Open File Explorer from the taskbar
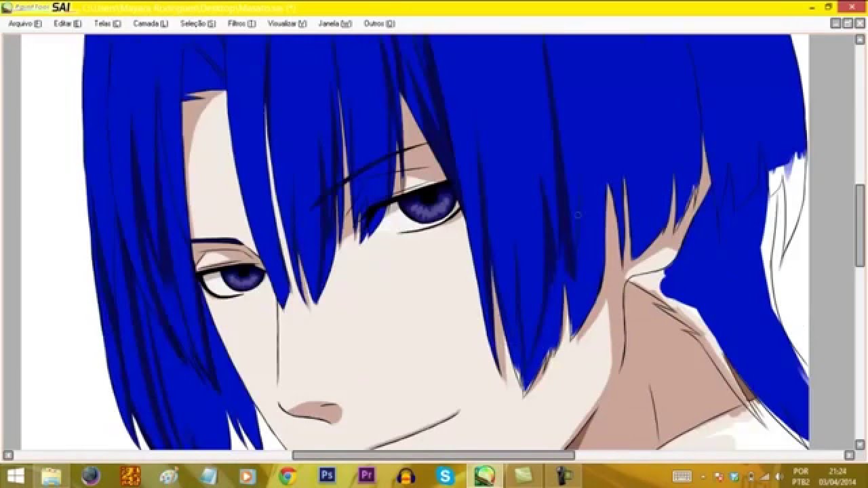The image size is (868, 488). [52, 476]
